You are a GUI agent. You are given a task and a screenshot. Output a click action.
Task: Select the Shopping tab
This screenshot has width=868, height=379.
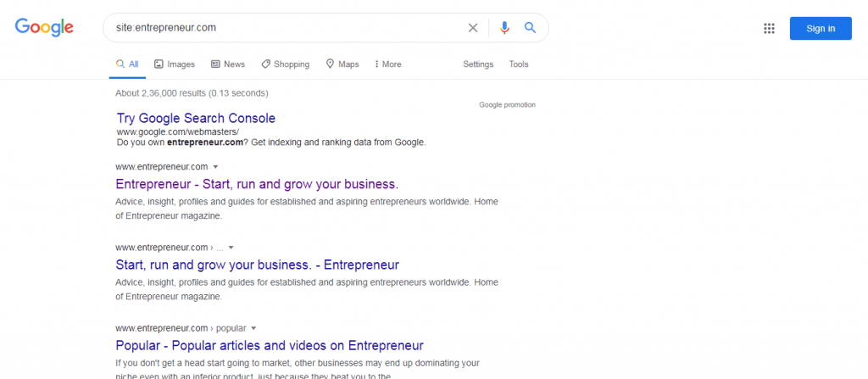point(285,64)
